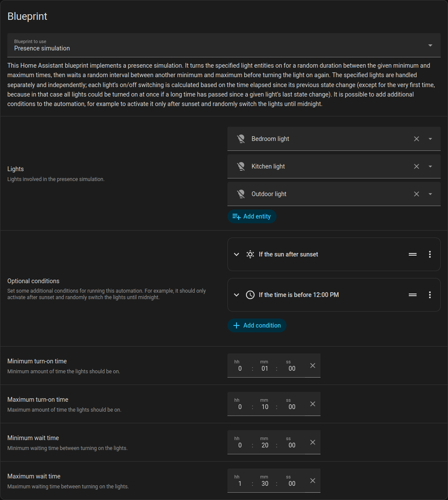This screenshot has height=500, width=448.
Task: Click the 'Blueprint' heading
Action: coord(28,16)
